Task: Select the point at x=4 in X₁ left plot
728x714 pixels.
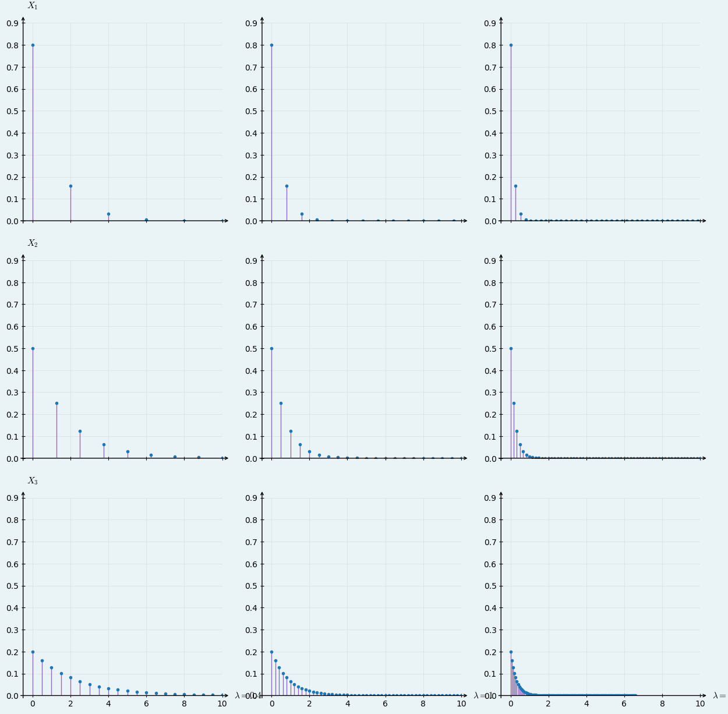Action: click(108, 214)
